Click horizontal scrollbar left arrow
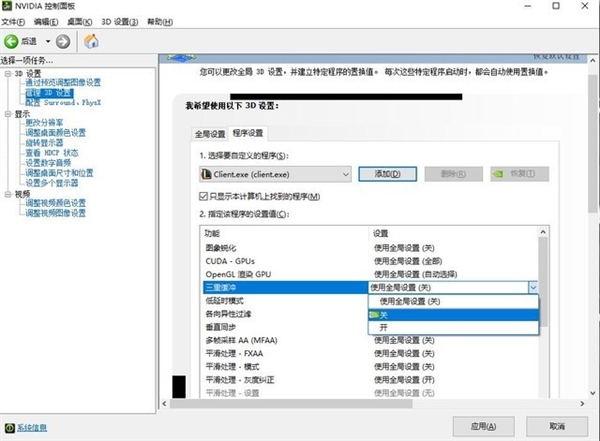Viewport: 600px width, 441px height. point(165,403)
